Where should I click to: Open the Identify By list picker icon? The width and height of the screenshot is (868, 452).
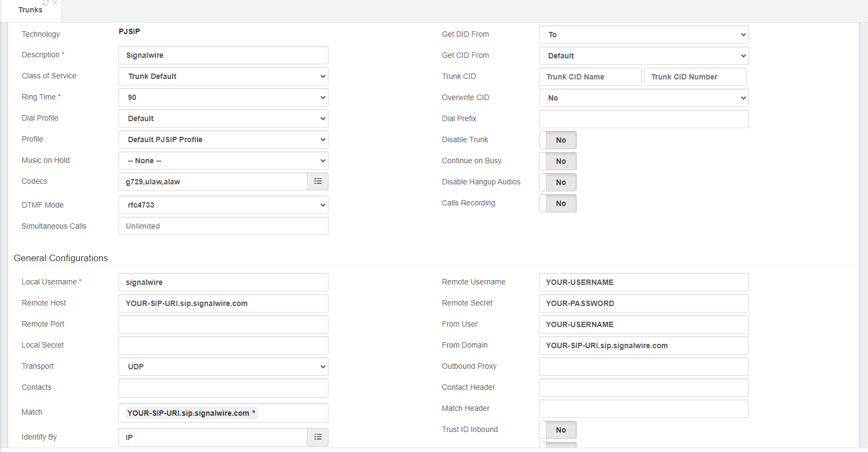coord(318,437)
